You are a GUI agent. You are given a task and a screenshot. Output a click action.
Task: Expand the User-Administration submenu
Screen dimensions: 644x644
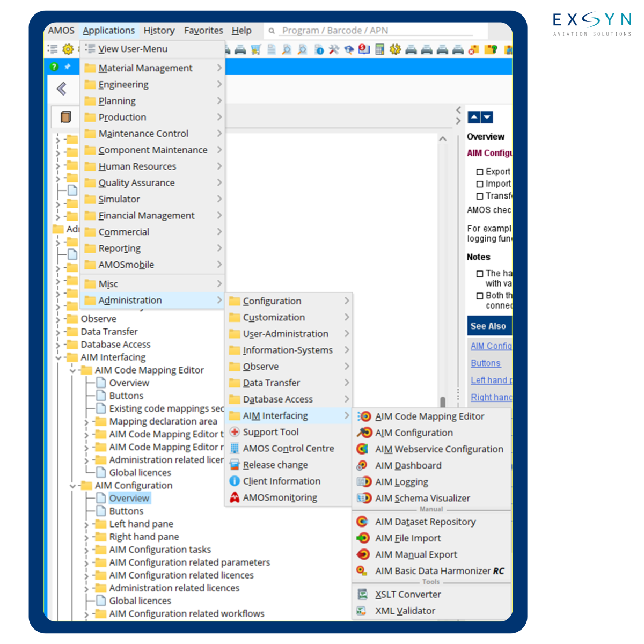pos(289,334)
